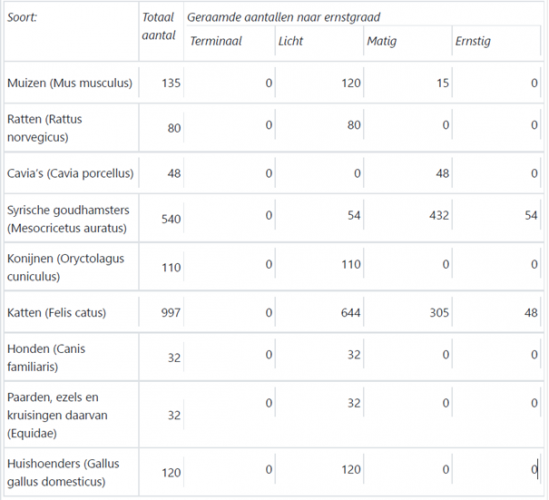Screen dimensions: 549x500
Task: Click the Licht value 80 for Ratten
Action: click(x=354, y=125)
